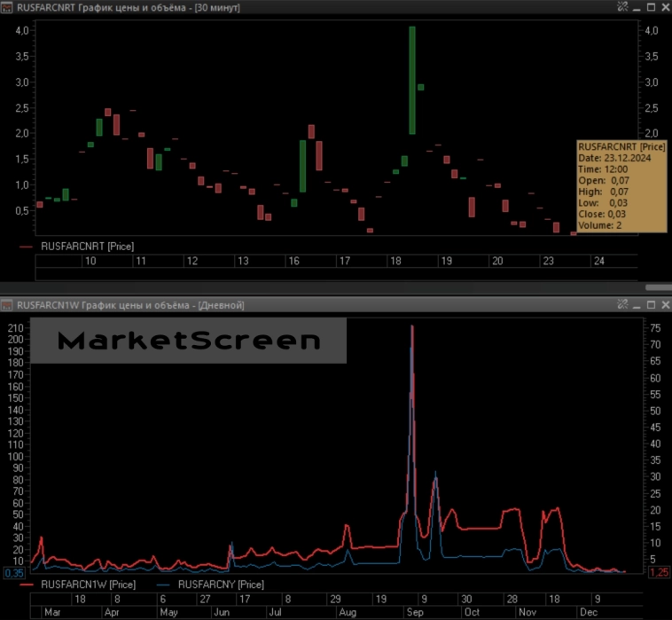This screenshot has height=620, width=672.
Task: Click the link icon in RUSFARCN1W chart title bar
Action: 622,304
